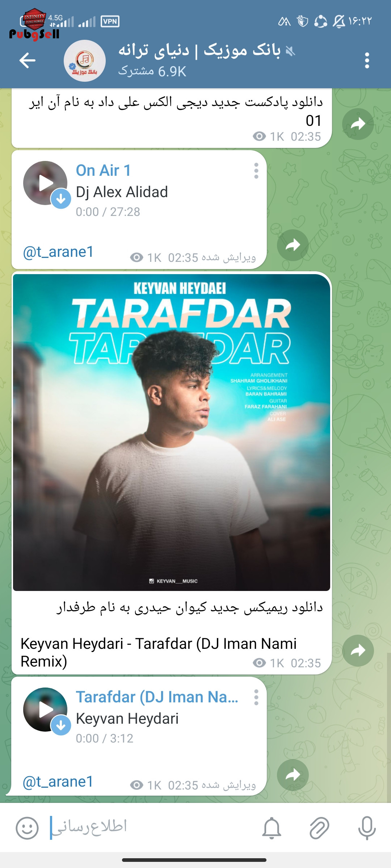This screenshot has width=391, height=868.
Task: Forward the Tarafdar remix audio message
Action: [x=293, y=775]
